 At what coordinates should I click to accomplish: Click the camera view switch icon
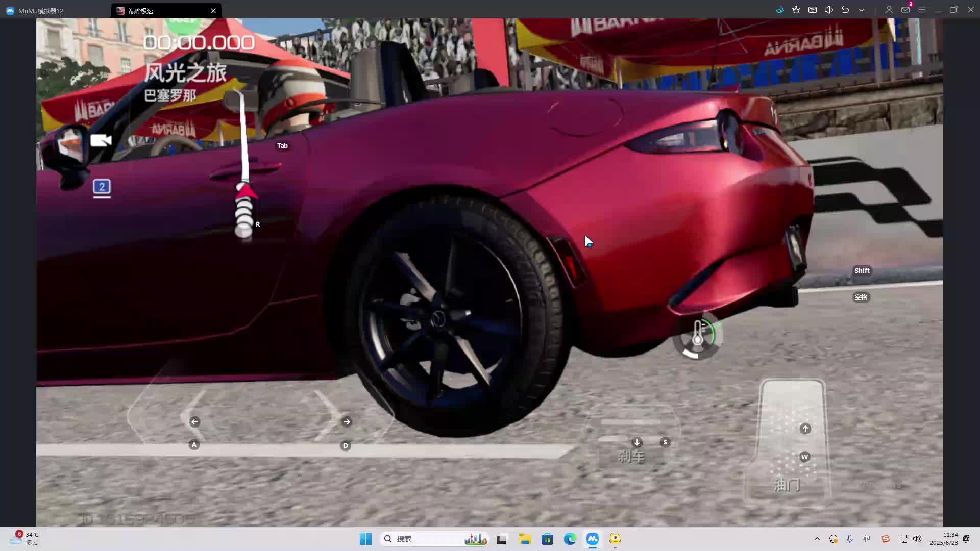coord(101,140)
